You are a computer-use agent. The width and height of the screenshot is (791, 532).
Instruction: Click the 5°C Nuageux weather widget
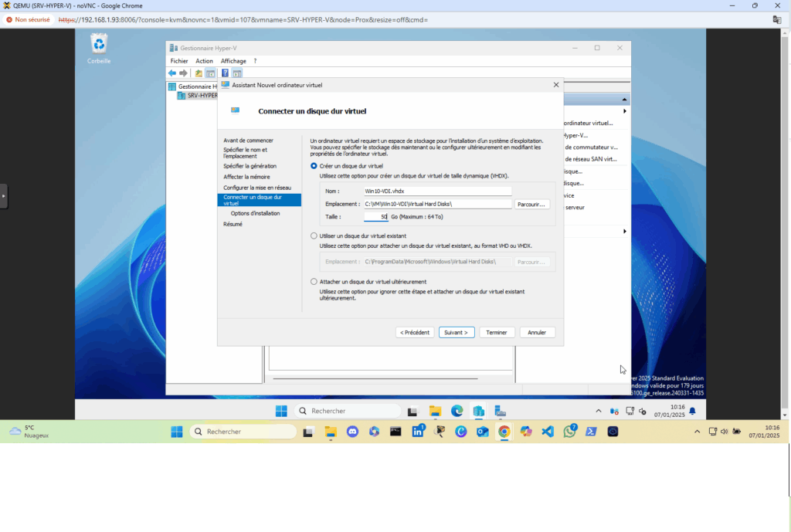[29, 432]
